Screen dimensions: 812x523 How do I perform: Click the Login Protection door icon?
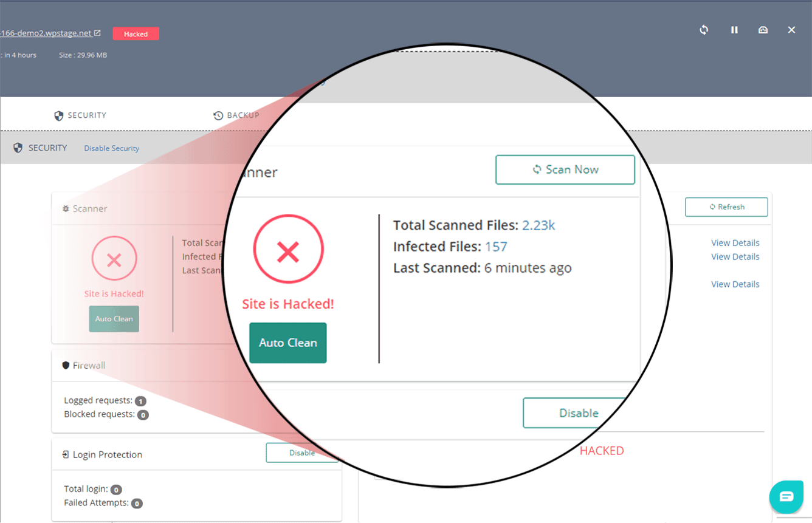[66, 454]
